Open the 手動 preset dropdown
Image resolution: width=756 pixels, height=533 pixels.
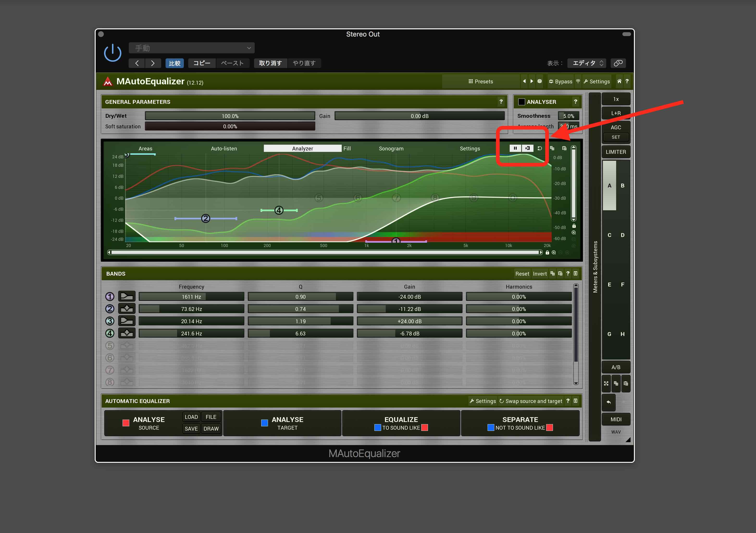coord(192,48)
